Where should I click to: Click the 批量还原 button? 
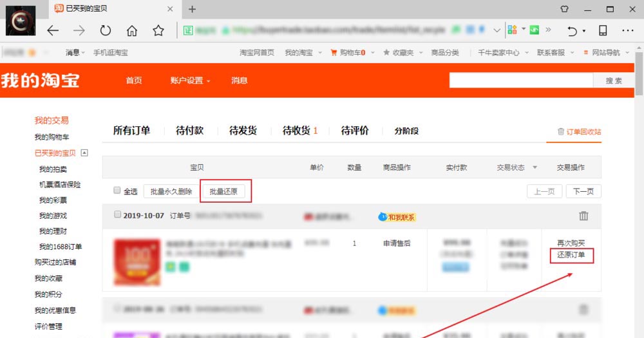click(x=223, y=191)
